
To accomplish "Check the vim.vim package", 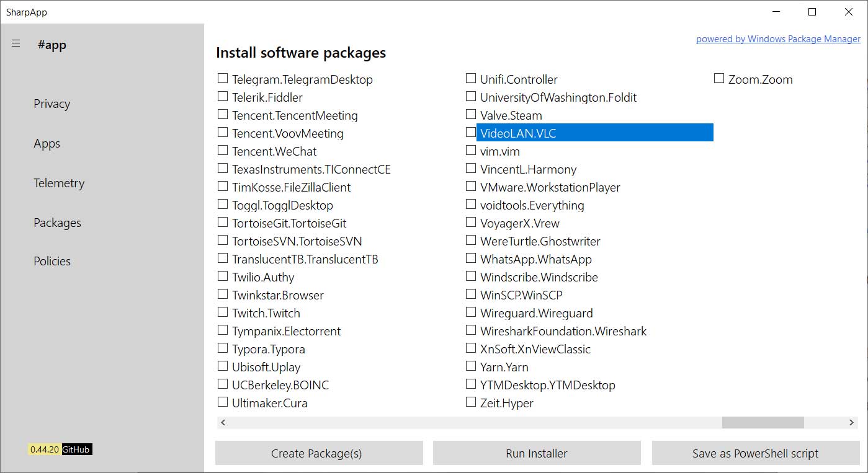I will (x=471, y=150).
